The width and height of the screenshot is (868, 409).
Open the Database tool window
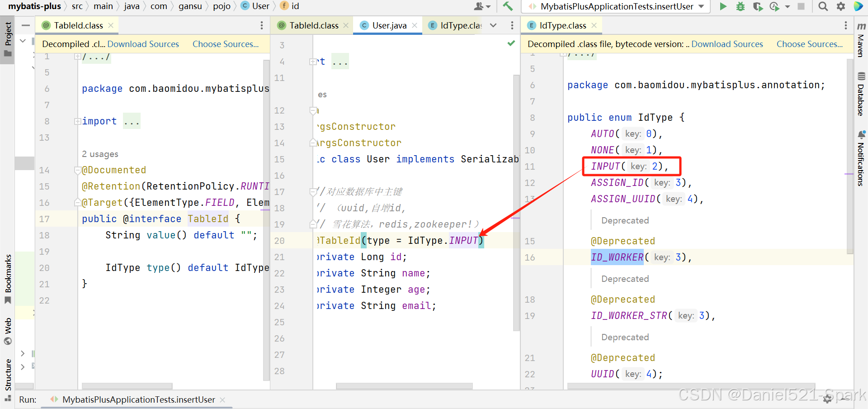click(x=861, y=94)
